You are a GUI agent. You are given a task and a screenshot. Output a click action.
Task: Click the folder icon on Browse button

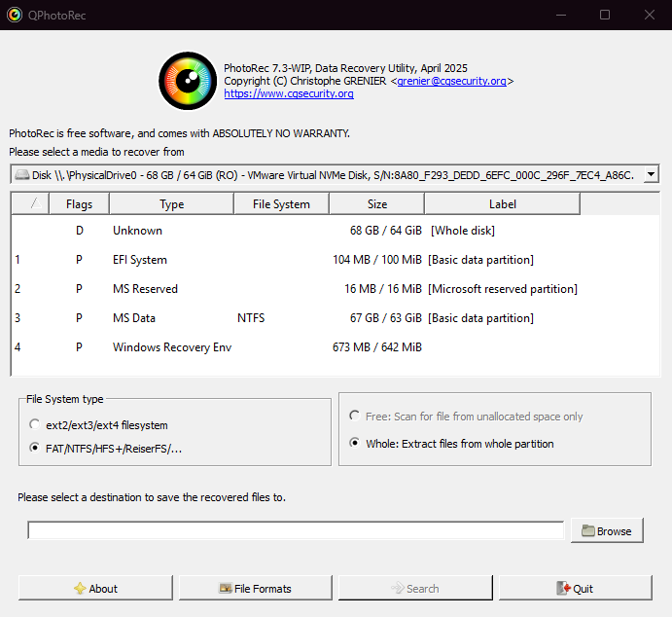(587, 531)
